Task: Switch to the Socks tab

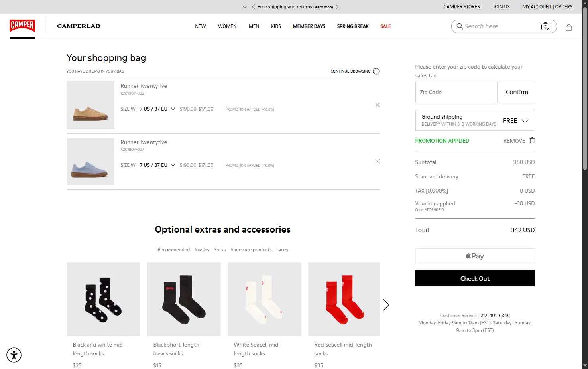Action: coord(220,250)
